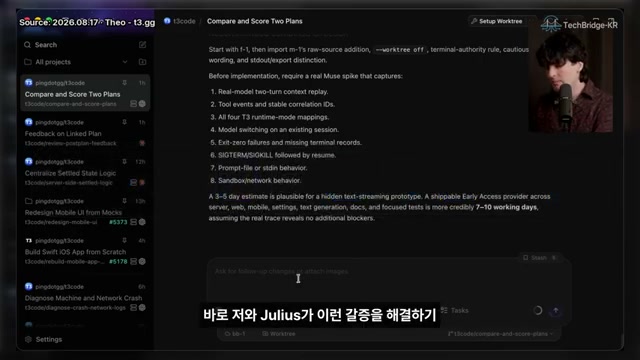
Task: Click the branch path t3code/server-side-settled-logic
Action: tap(69, 182)
